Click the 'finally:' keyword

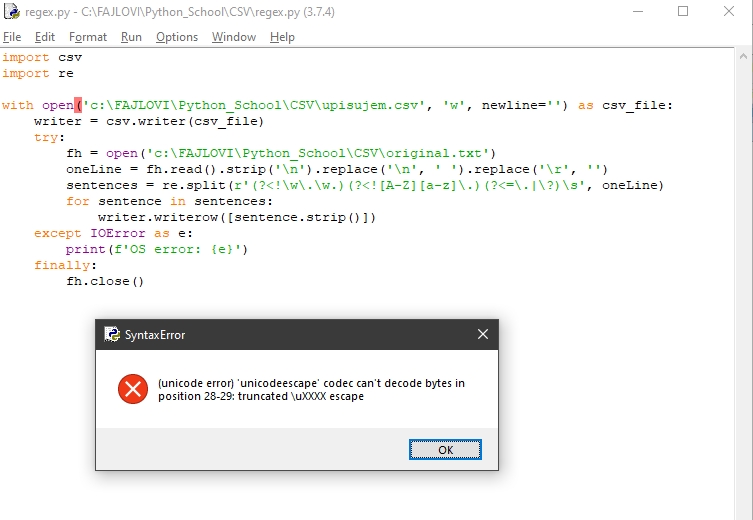[x=65, y=265]
